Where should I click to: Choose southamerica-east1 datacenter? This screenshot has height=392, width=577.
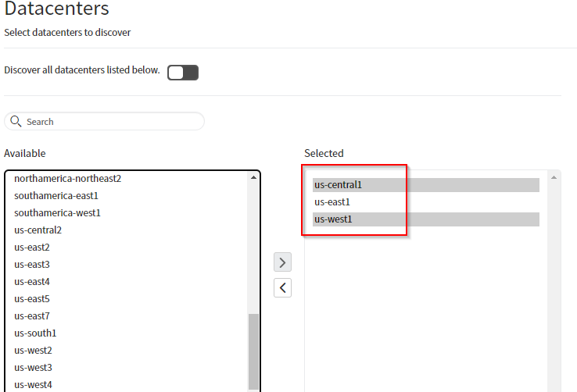point(56,196)
